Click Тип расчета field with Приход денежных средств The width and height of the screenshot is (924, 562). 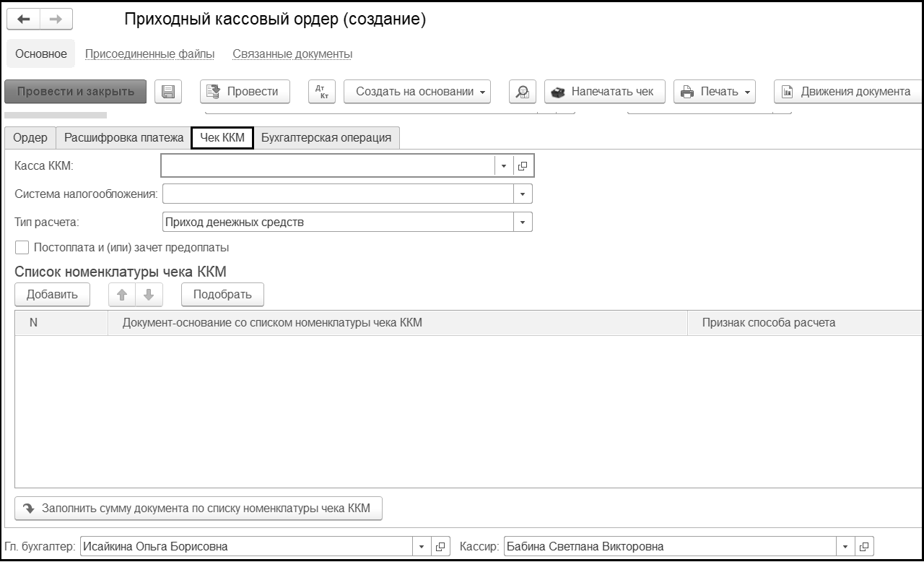point(338,222)
